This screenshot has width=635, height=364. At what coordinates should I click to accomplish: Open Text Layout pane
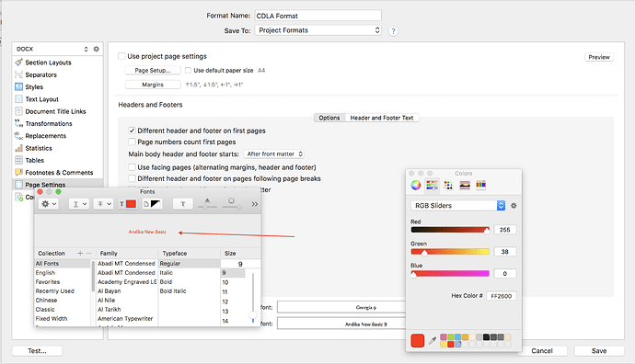click(x=41, y=99)
